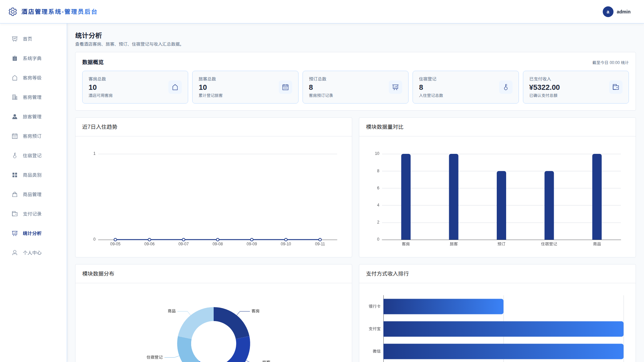Click the 银行卡 income bar

coord(443,306)
